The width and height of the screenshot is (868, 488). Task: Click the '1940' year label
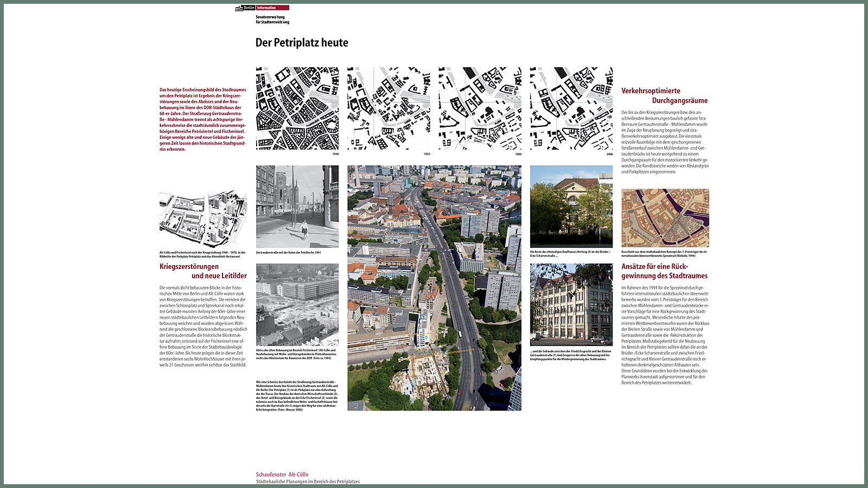(x=335, y=154)
